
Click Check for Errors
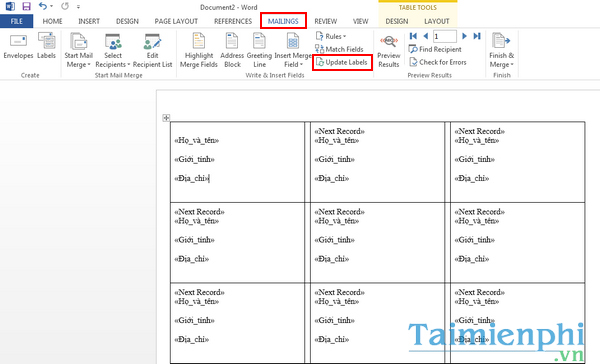coord(438,62)
